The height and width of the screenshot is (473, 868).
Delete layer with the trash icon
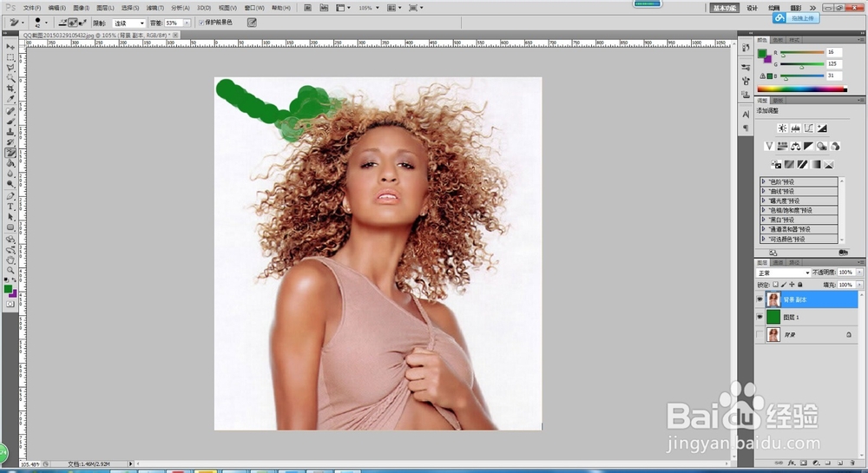852,463
